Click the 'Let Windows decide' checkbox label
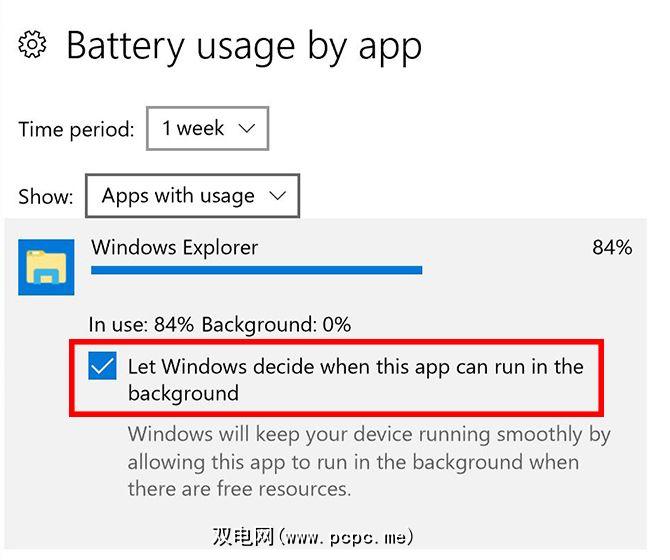 pos(355,367)
